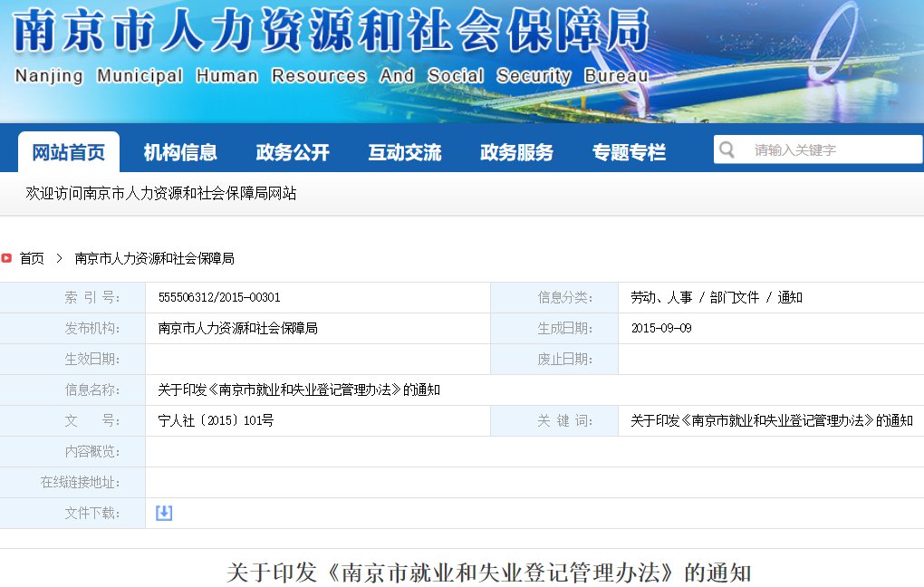Viewport: 924px width, 587px height.
Task: Open the 网站首页 tab
Action: [x=68, y=152]
